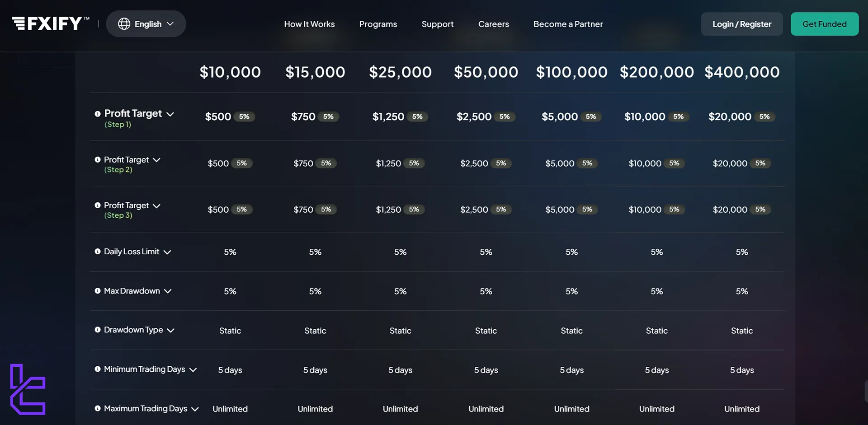Click the Login / Register button
Viewport: 868px width, 425px height.
point(741,24)
